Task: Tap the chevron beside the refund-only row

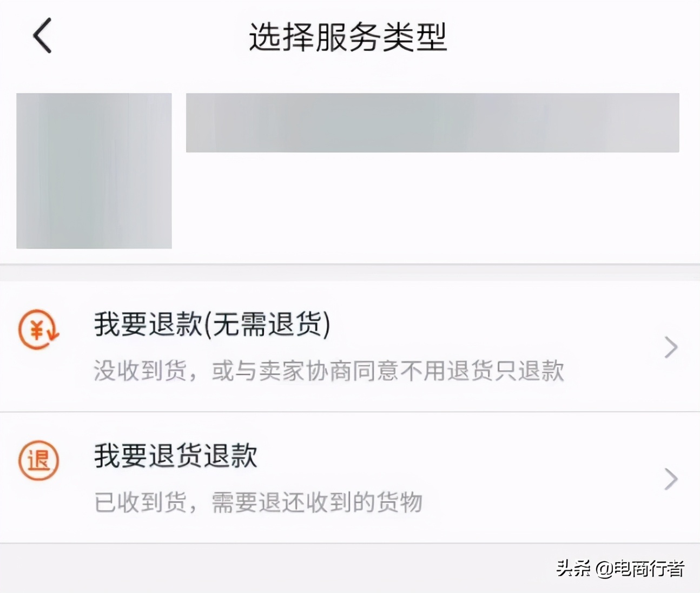Action: [x=671, y=347]
